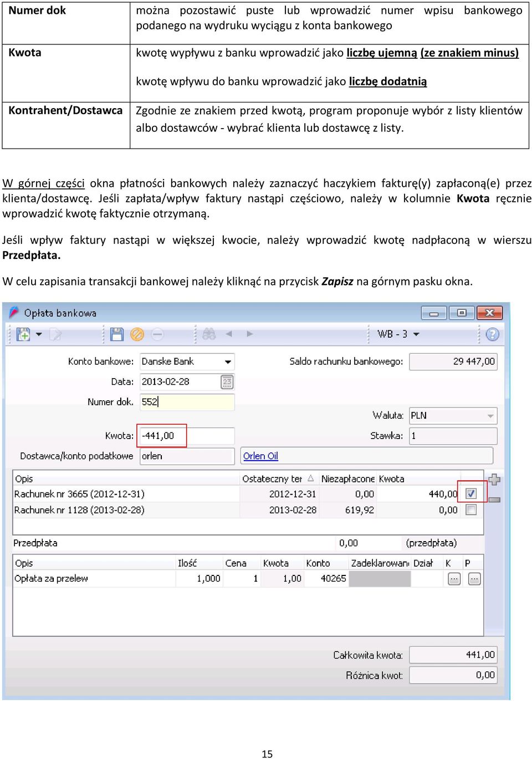The width and height of the screenshot is (532, 759).
Task: Open the P column ellipsis button
Action: [x=474, y=579]
